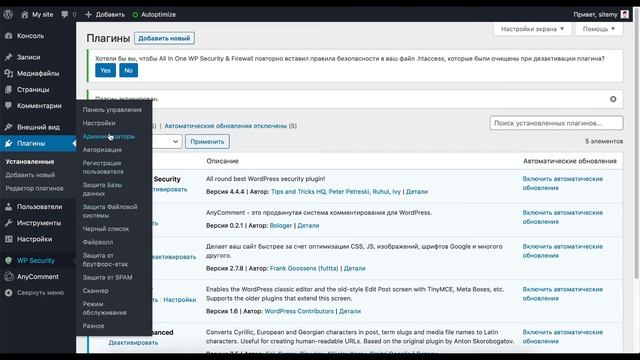Open Детали for version 2.7.8 plugin
This screenshot has height=360, width=640.
(x=355, y=268)
